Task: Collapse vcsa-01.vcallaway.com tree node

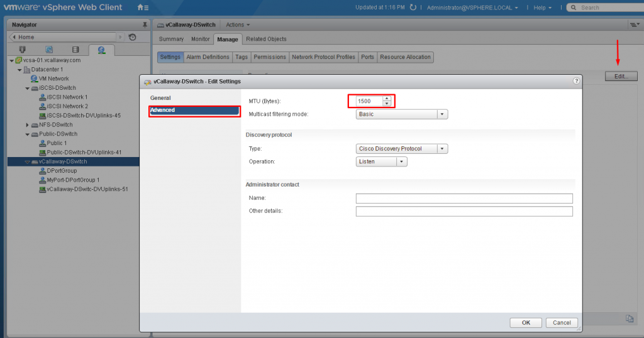Action: tap(11, 60)
